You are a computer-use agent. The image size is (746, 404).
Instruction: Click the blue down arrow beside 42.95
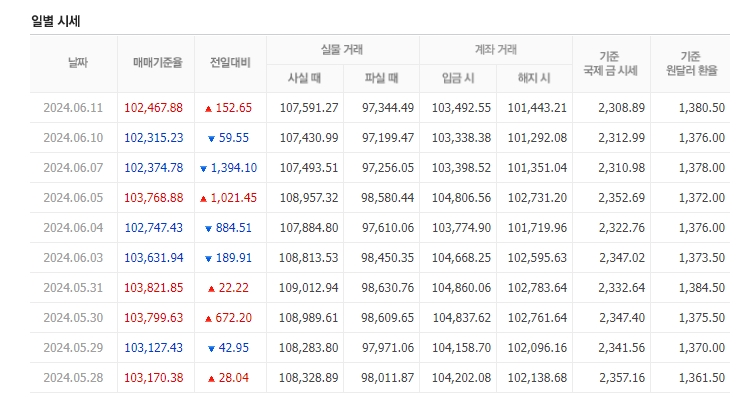tap(211, 348)
